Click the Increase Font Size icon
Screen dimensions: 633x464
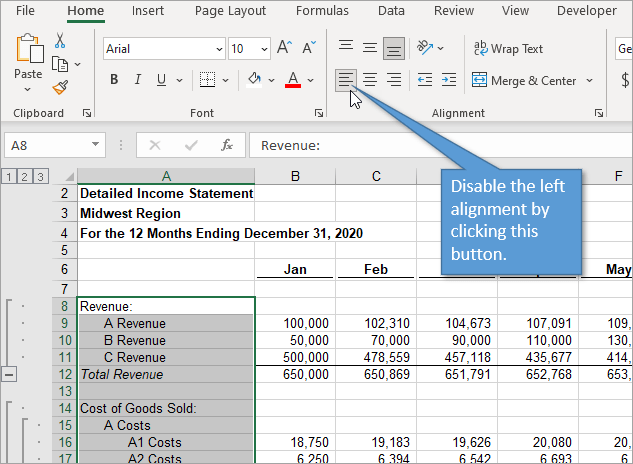click(x=284, y=48)
